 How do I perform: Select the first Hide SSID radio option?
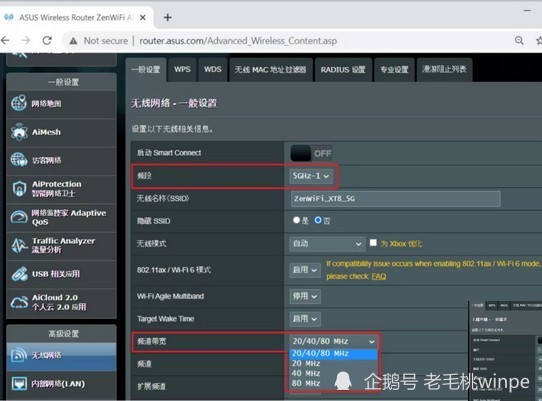point(296,220)
